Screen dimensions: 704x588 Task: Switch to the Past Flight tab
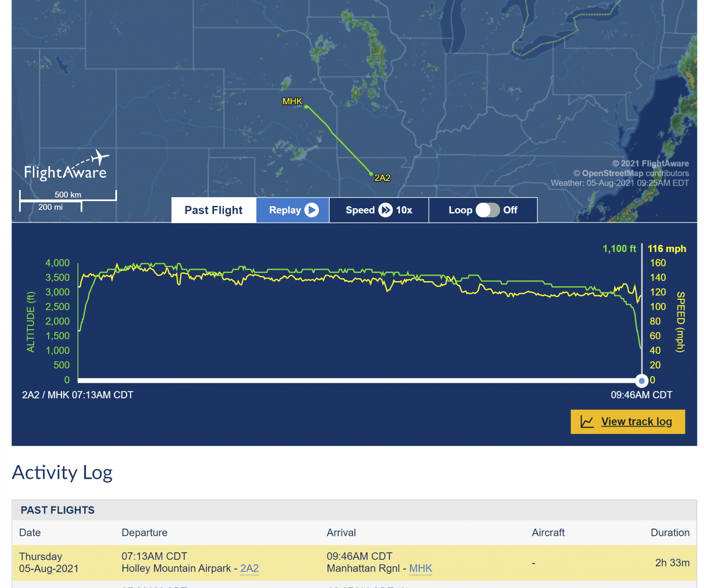tap(213, 210)
